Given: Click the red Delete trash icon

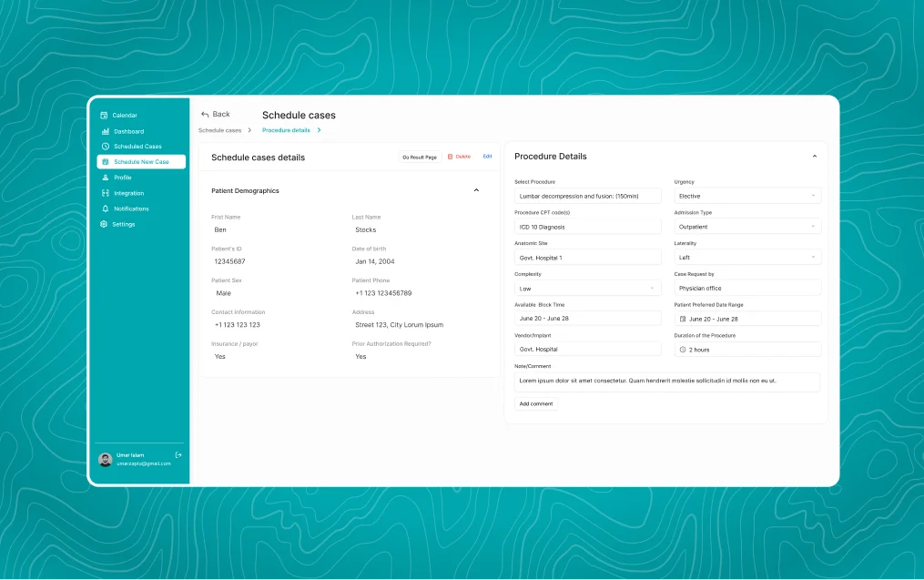Looking at the screenshot, I should [451, 157].
